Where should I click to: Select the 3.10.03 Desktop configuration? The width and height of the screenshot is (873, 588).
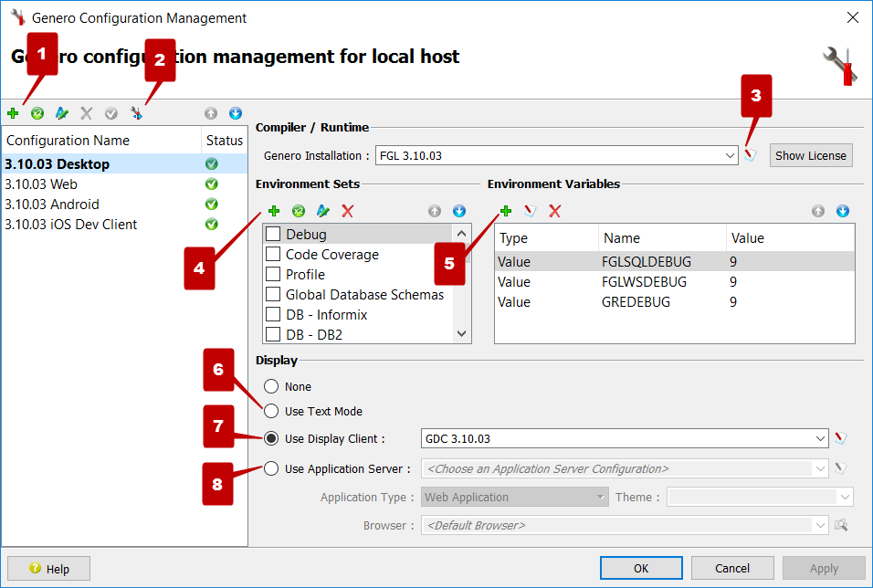[125, 163]
